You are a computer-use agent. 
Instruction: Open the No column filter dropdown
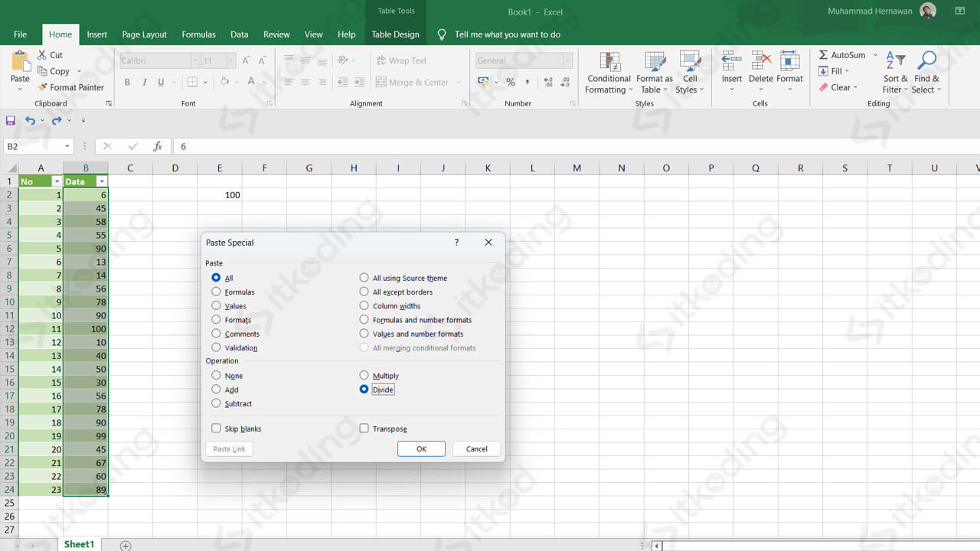tap(57, 181)
